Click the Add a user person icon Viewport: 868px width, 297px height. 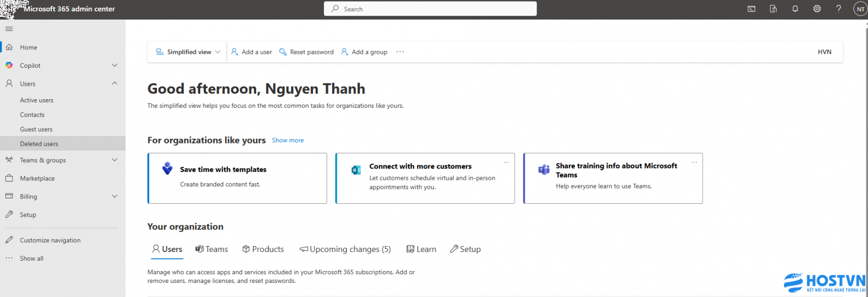[234, 51]
